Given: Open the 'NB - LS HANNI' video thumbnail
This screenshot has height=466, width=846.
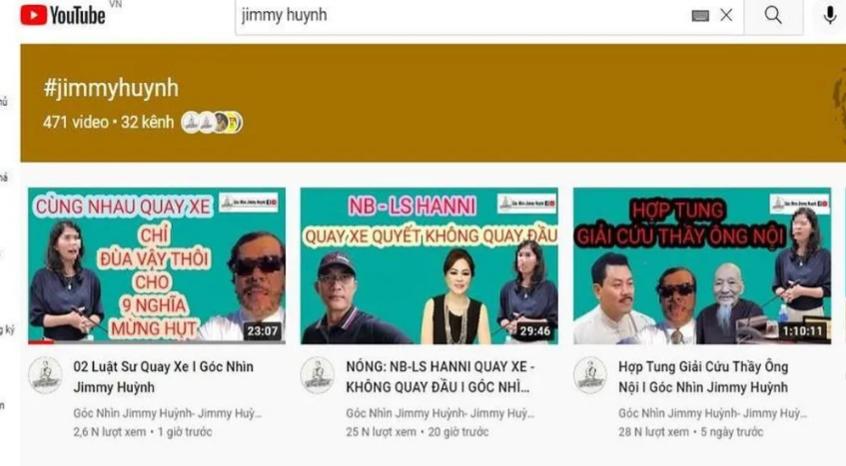Looking at the screenshot, I should [x=429, y=265].
